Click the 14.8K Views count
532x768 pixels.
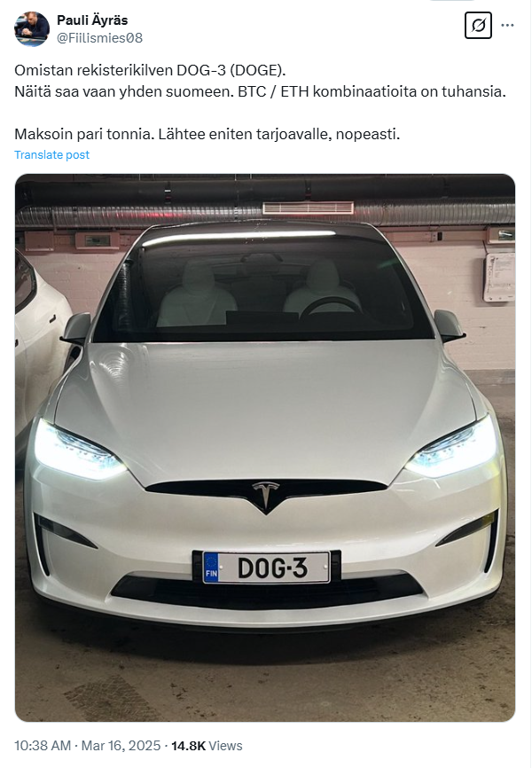pos(207,746)
